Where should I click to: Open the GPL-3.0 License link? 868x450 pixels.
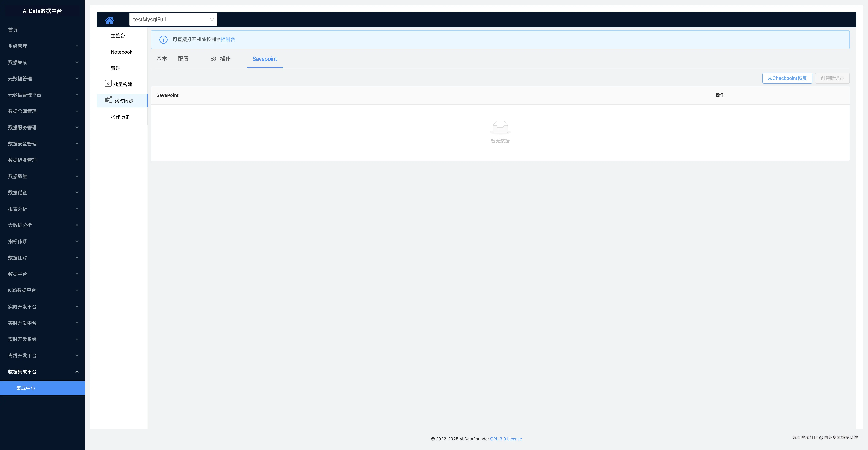506,439
